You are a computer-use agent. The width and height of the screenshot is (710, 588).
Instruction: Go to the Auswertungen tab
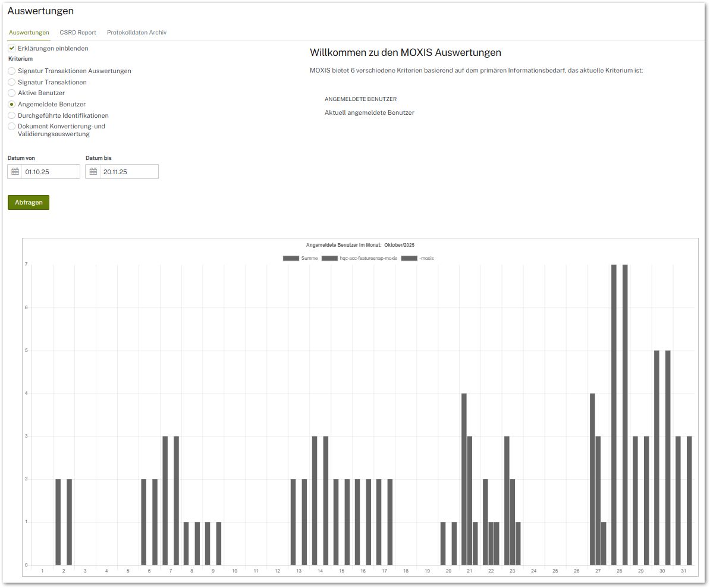tap(29, 33)
